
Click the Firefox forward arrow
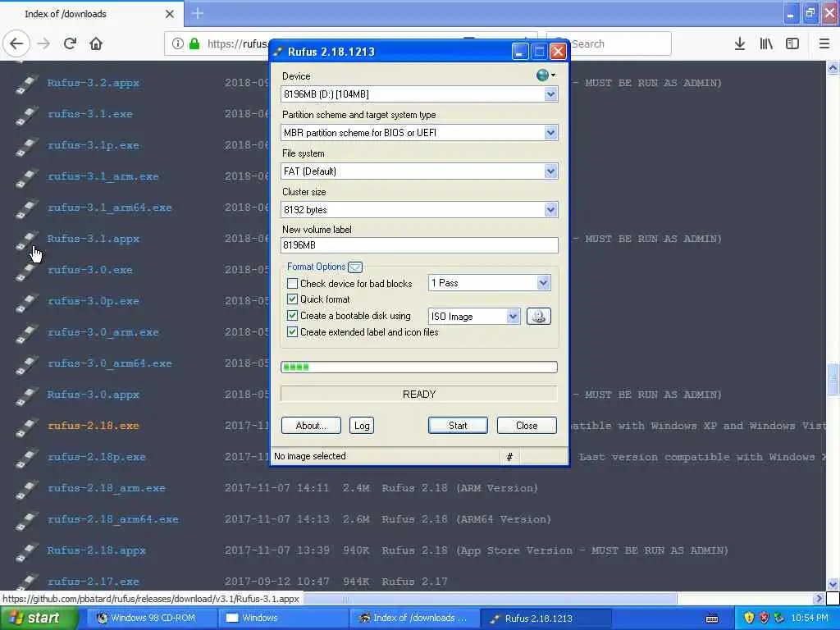pyautogui.click(x=44, y=43)
